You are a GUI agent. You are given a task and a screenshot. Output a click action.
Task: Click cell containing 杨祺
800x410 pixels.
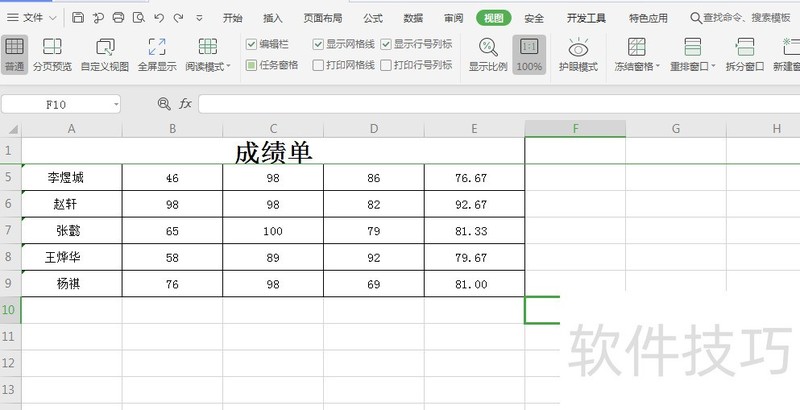click(x=71, y=284)
